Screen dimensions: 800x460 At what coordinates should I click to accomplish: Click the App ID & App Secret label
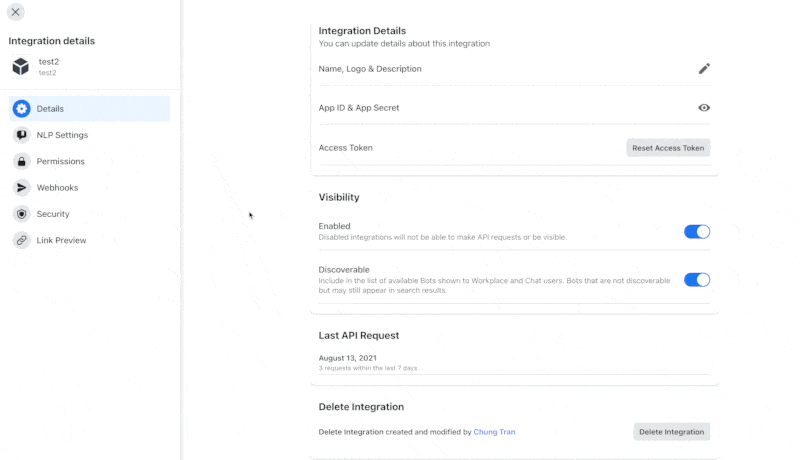click(359, 108)
